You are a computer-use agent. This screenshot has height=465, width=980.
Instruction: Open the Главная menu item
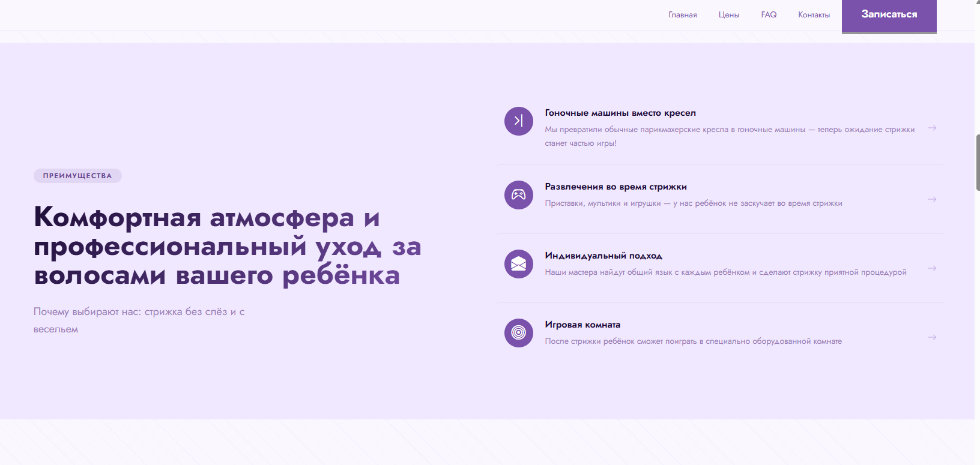pyautogui.click(x=683, y=15)
